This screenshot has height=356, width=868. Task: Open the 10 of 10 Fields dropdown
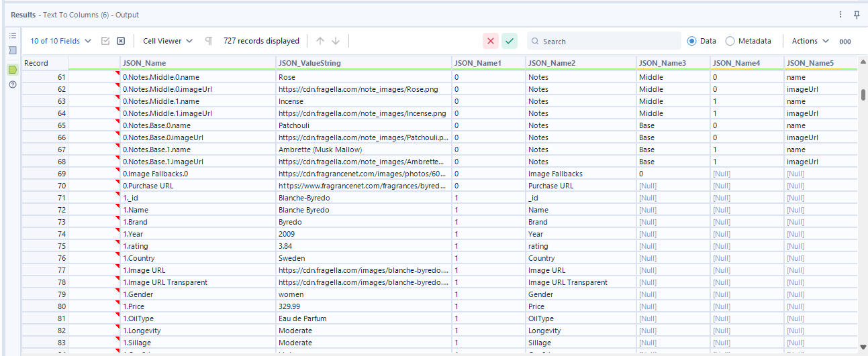pyautogui.click(x=61, y=41)
